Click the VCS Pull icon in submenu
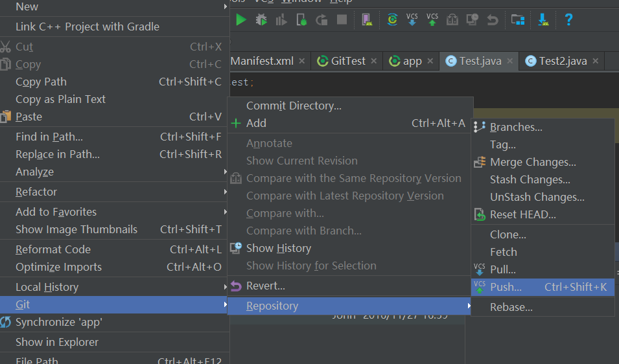Viewport: 619px width, 364px height. (x=479, y=269)
